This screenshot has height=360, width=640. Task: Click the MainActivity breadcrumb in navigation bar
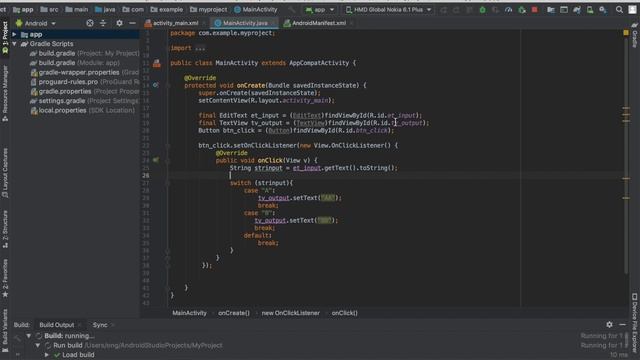point(256,9)
